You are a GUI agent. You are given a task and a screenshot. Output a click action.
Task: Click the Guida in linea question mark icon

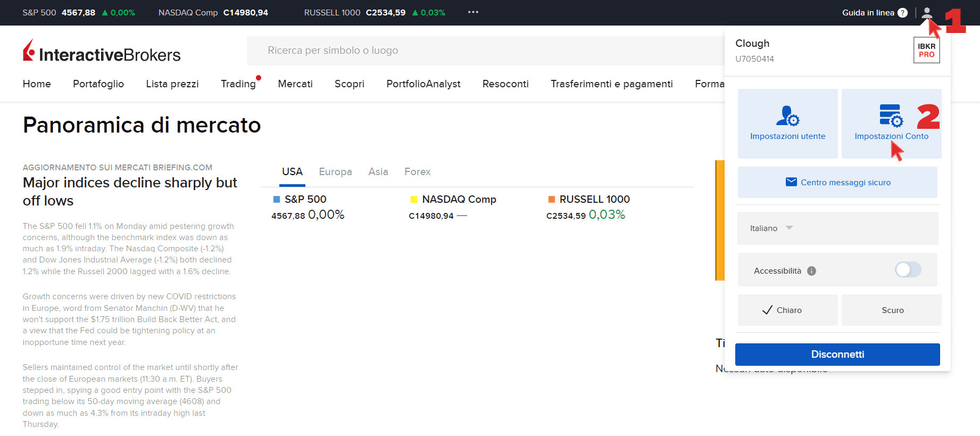[x=902, y=13]
